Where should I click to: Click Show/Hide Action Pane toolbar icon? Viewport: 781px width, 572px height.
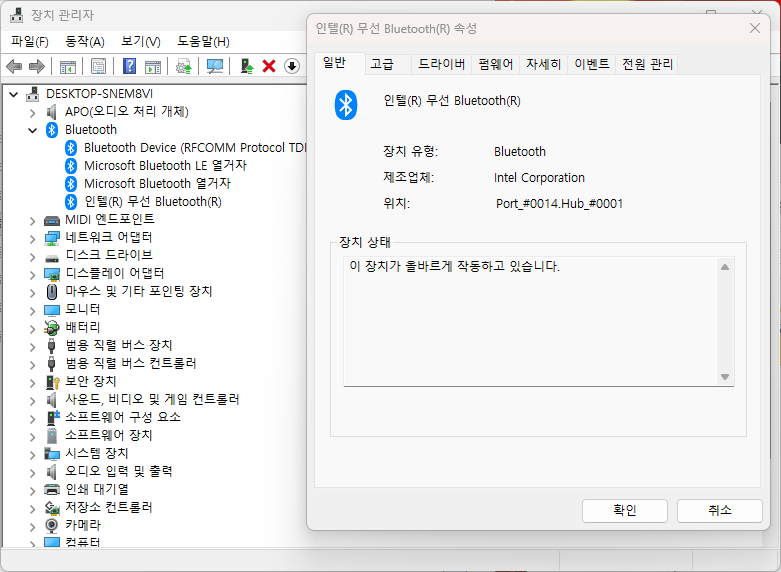[153, 66]
